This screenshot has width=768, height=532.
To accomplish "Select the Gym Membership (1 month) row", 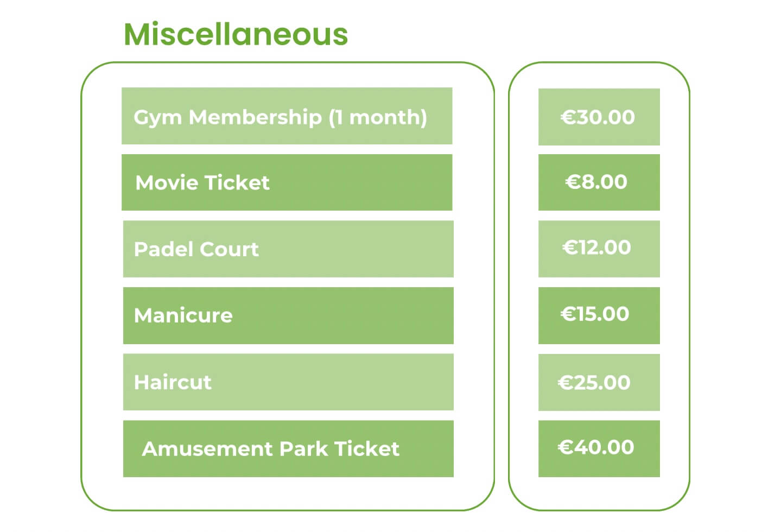I will [x=287, y=116].
